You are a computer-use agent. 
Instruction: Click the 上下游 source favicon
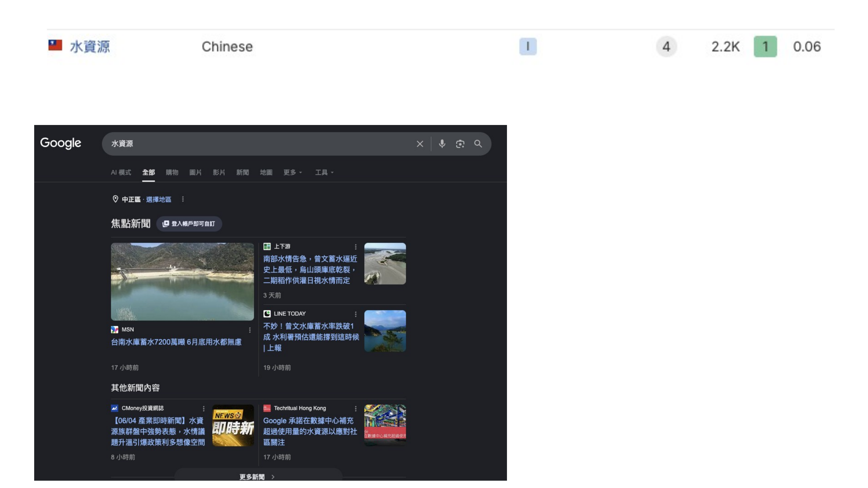267,246
